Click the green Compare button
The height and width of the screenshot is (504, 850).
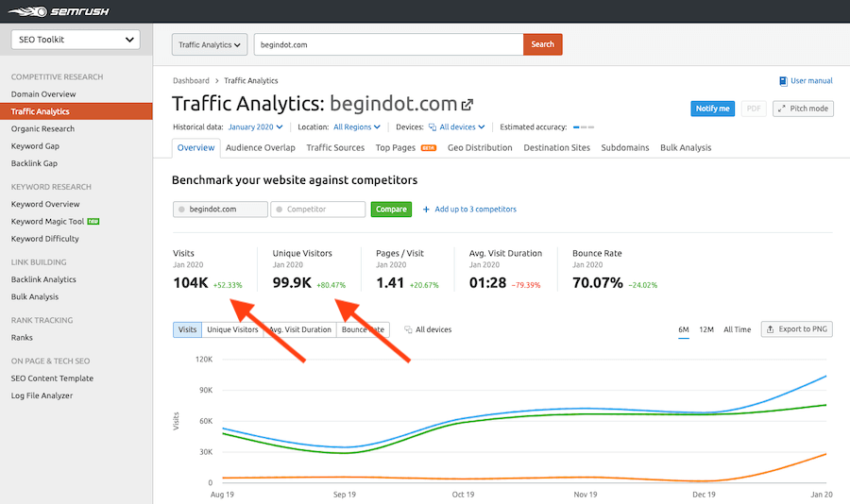pyautogui.click(x=391, y=210)
